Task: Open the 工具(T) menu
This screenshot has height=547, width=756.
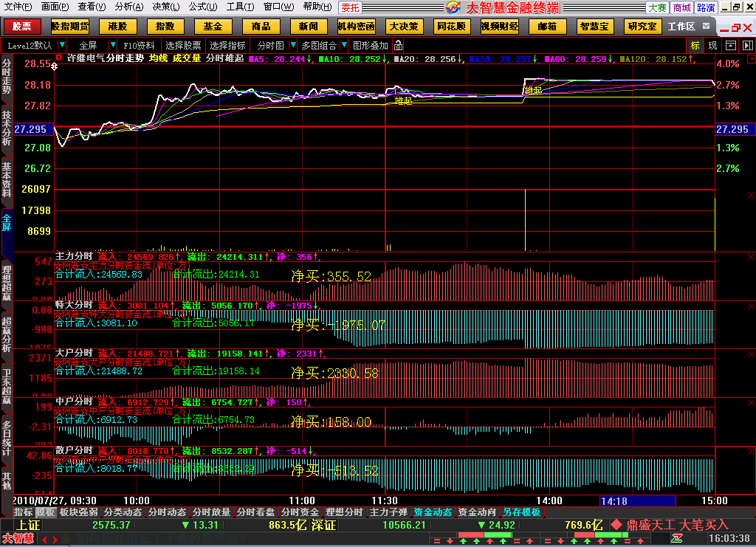Action: pos(240,7)
